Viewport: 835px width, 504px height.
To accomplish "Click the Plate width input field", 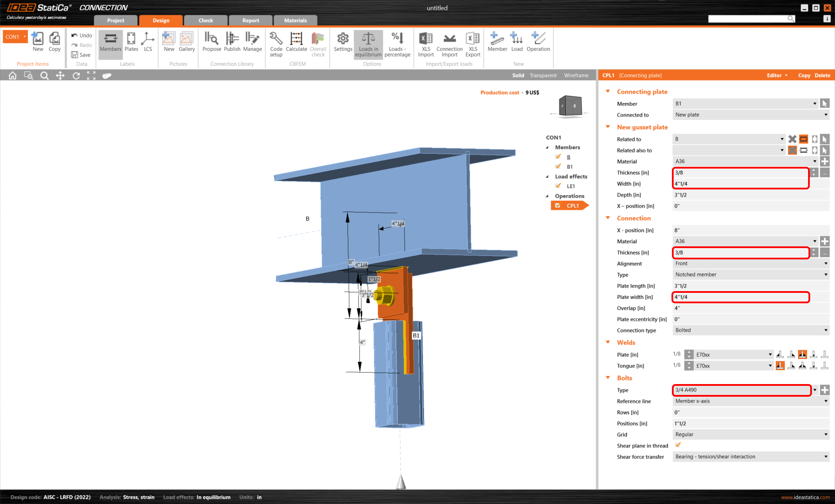I will pyautogui.click(x=740, y=297).
